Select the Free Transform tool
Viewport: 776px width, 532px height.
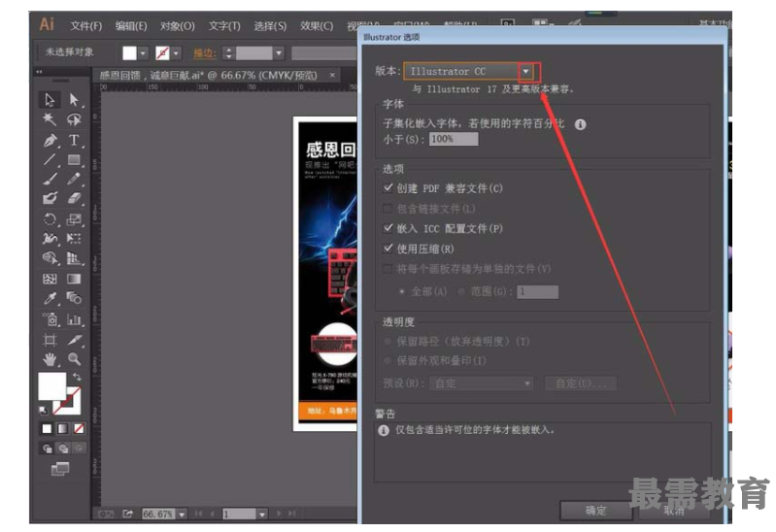point(74,239)
